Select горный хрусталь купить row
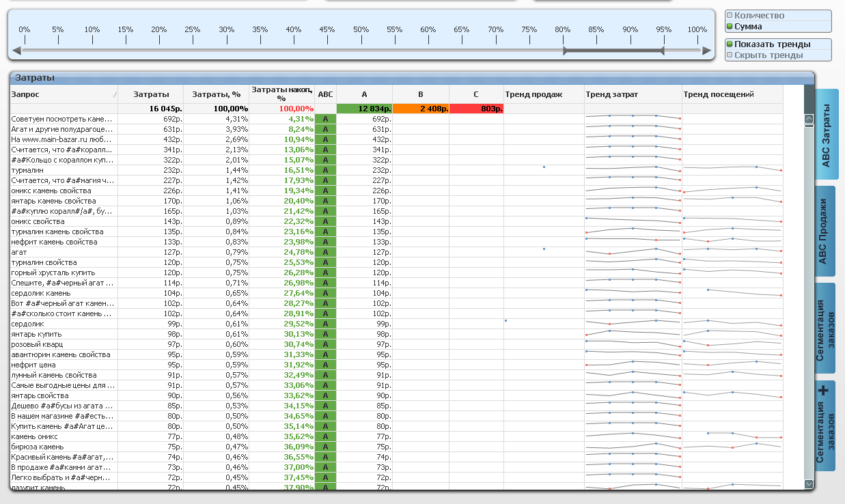Image resolution: width=845 pixels, height=504 pixels. point(64,272)
